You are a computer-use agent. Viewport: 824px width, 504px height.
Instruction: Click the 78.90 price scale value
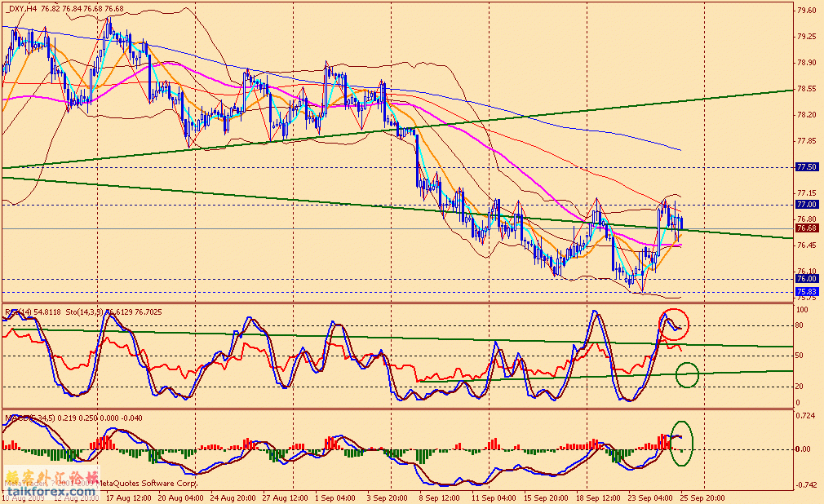point(806,63)
